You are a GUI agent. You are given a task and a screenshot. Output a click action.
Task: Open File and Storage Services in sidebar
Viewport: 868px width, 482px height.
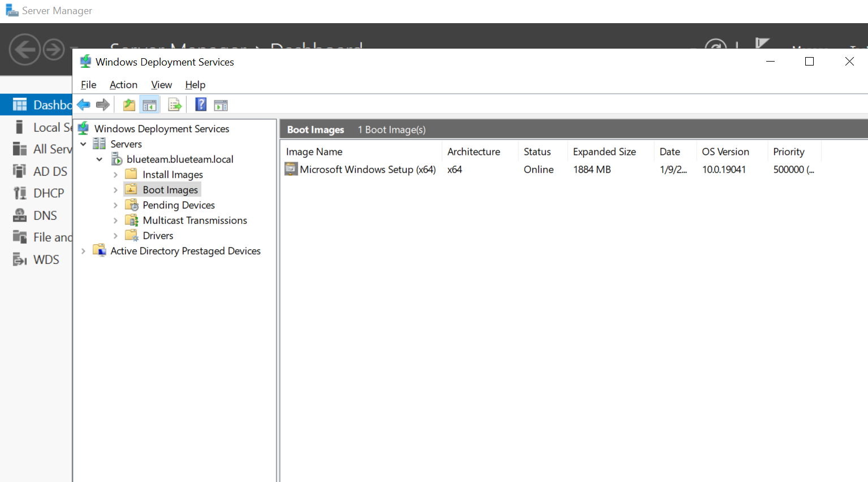tap(36, 237)
